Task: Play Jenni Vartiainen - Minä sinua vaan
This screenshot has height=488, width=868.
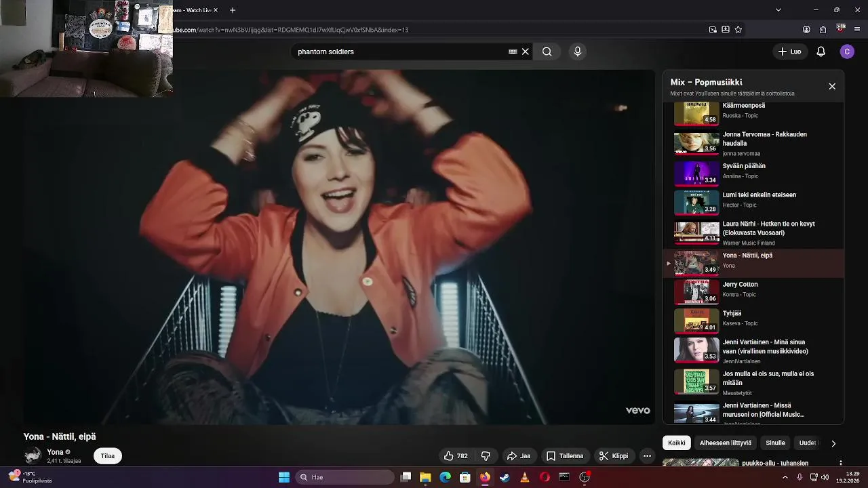Action: tap(753, 351)
